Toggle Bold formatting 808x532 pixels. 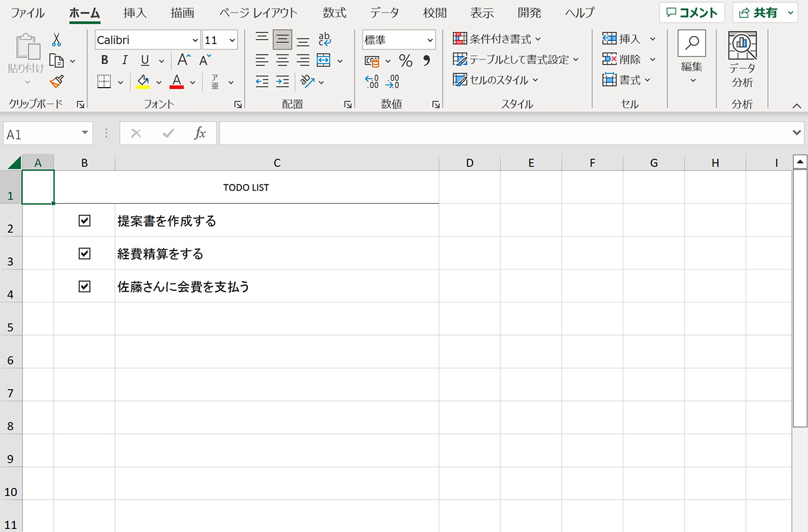(x=104, y=60)
